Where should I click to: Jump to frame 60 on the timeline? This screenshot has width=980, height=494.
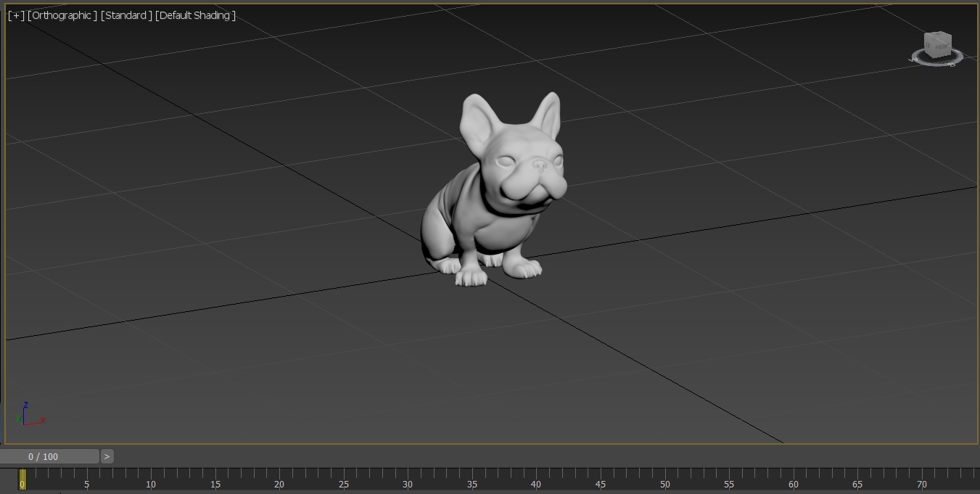794,484
